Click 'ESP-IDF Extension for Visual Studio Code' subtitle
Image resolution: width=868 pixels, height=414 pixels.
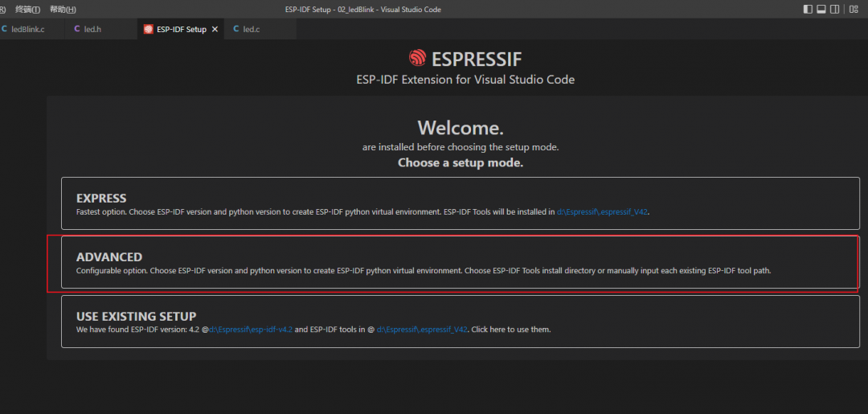(465, 80)
